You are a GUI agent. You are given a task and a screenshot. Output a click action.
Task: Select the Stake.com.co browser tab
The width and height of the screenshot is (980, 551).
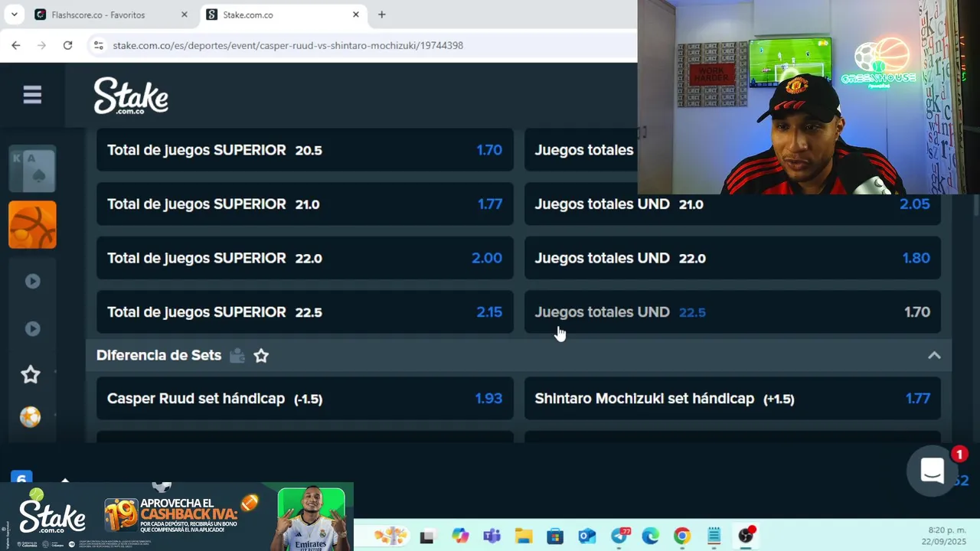tap(283, 15)
